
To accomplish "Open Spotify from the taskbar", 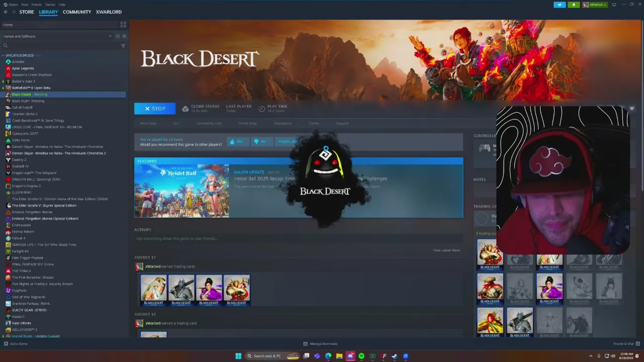I will click(x=361, y=356).
